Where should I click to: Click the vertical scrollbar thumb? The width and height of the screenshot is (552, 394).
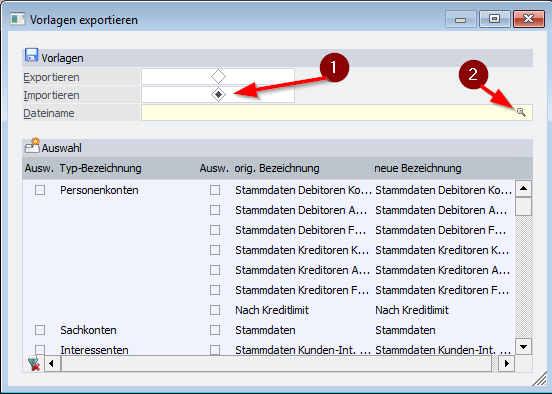click(x=523, y=206)
